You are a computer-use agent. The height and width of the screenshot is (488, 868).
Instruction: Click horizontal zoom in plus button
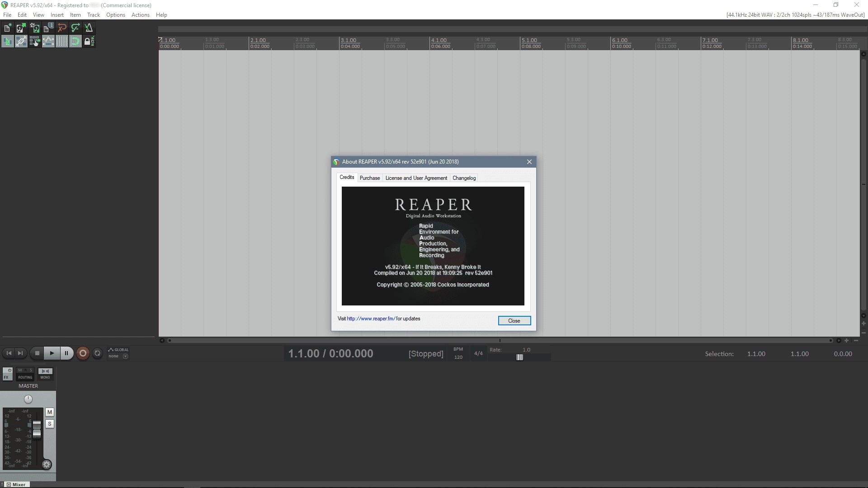[x=847, y=340]
